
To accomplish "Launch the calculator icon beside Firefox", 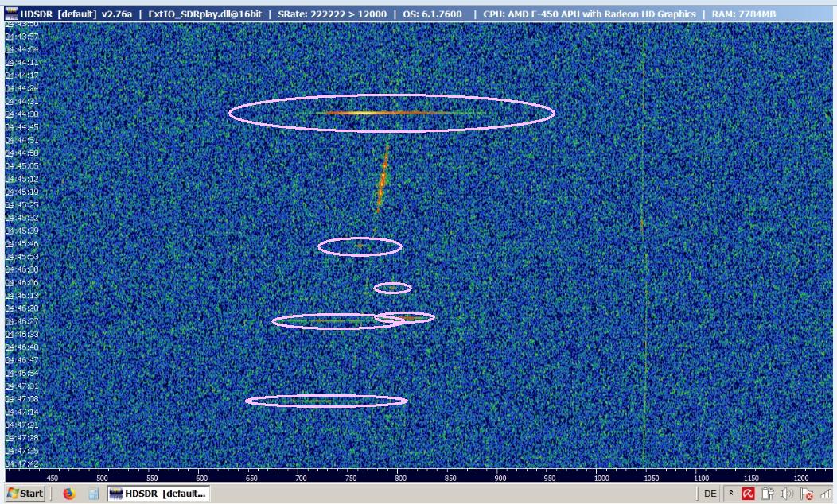I will pyautogui.click(x=93, y=494).
